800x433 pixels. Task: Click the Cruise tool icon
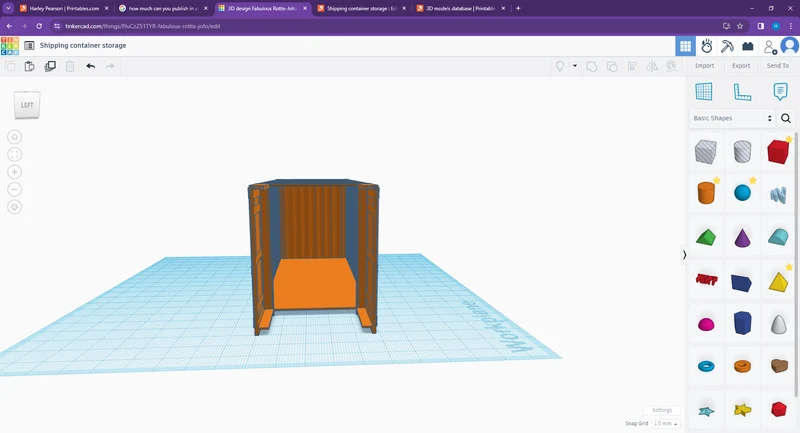(x=672, y=66)
